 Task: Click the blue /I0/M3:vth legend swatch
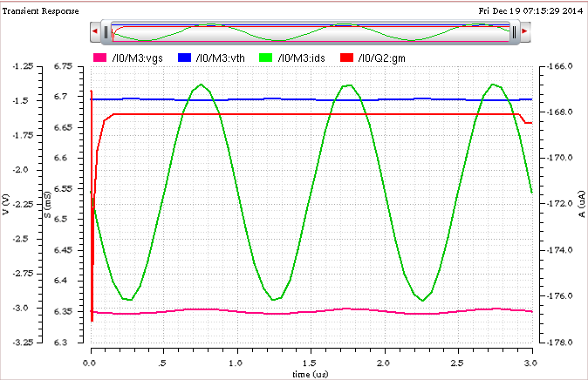pos(186,58)
